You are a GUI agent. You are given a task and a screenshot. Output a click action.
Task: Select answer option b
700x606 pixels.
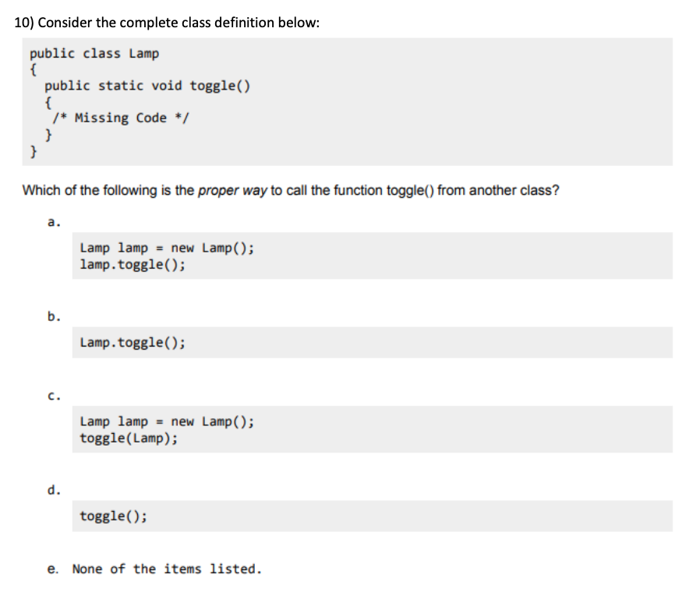click(52, 316)
